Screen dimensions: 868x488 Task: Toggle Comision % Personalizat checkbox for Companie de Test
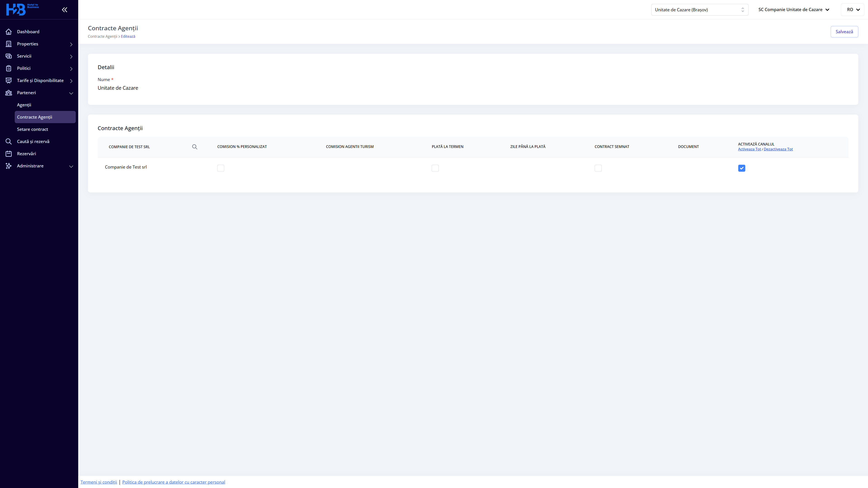tap(221, 168)
